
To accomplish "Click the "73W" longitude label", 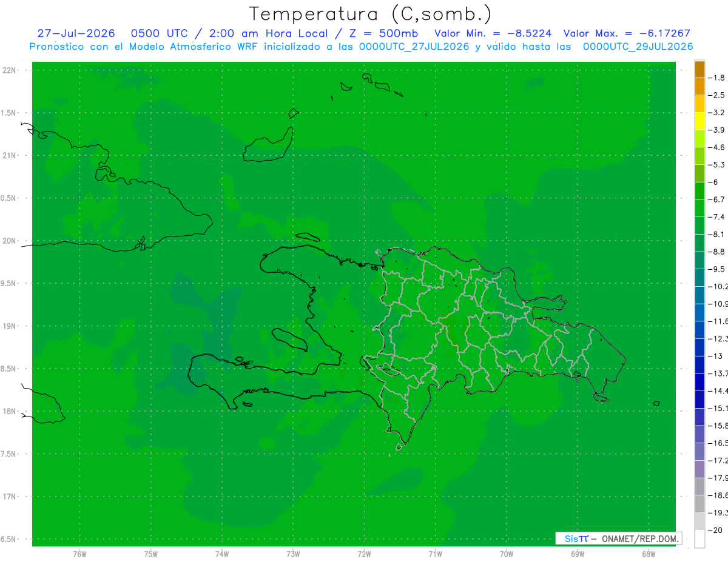I will click(x=293, y=554).
